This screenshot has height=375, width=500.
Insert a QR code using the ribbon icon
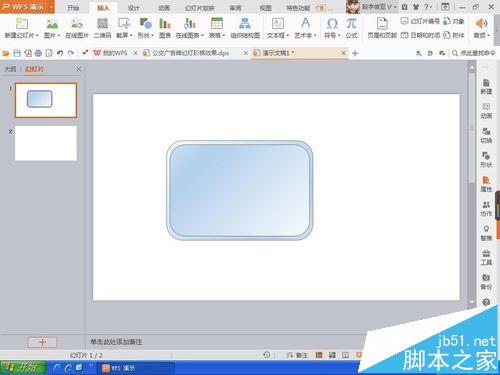click(x=102, y=24)
